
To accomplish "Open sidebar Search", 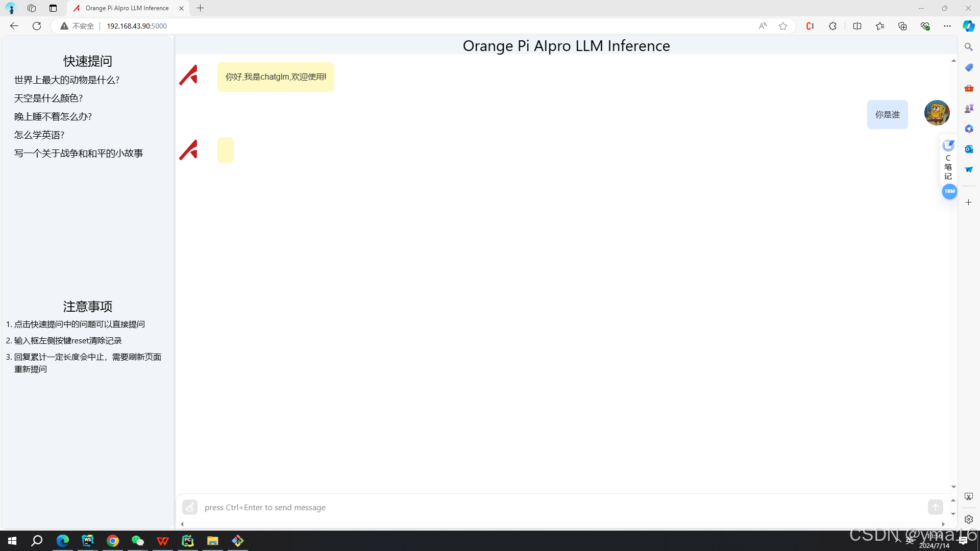I will click(x=968, y=47).
